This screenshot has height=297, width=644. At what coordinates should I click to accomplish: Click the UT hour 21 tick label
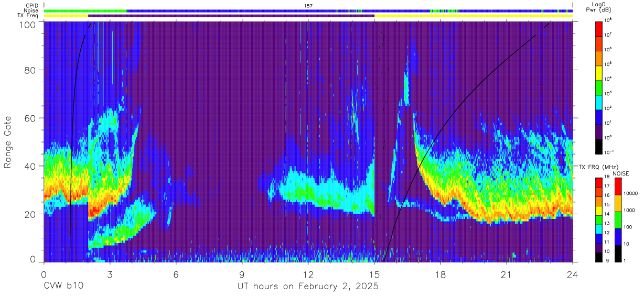point(507,274)
